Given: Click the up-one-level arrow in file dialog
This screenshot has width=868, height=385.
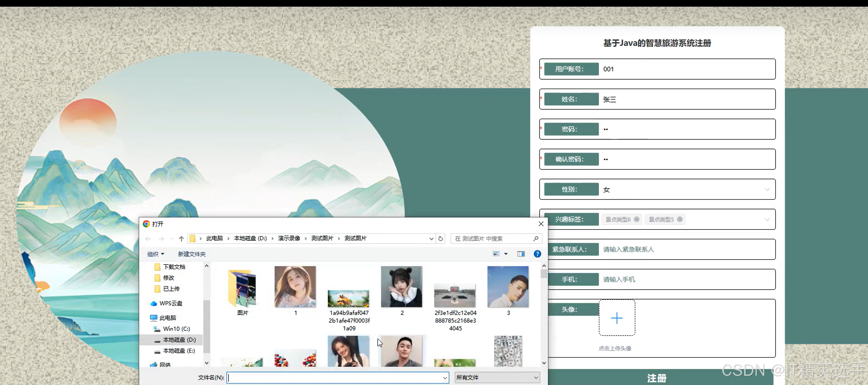Looking at the screenshot, I should 181,238.
